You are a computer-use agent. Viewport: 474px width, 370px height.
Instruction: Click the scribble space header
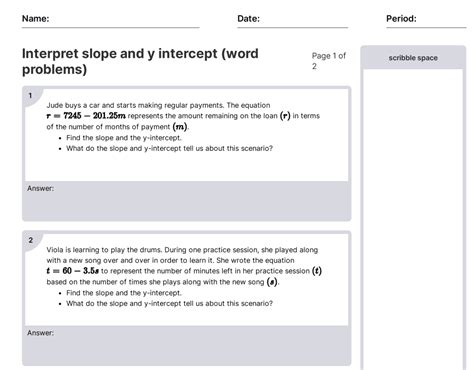tap(413, 58)
